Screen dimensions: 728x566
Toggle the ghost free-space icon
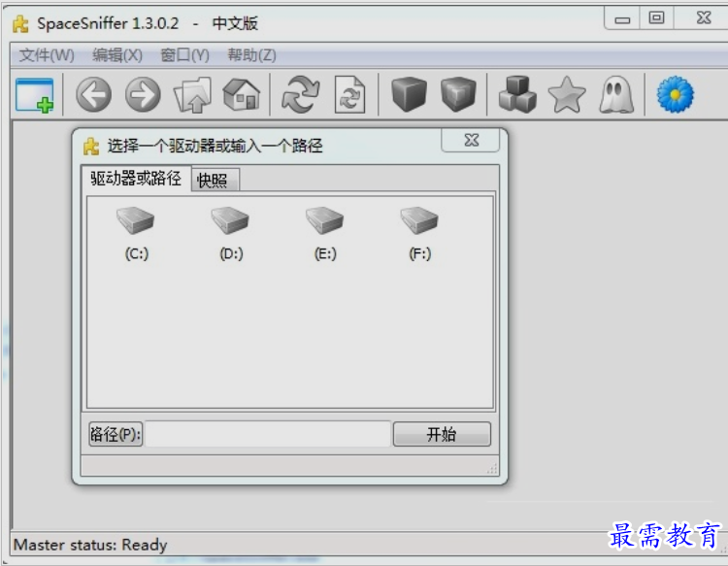[x=616, y=95]
